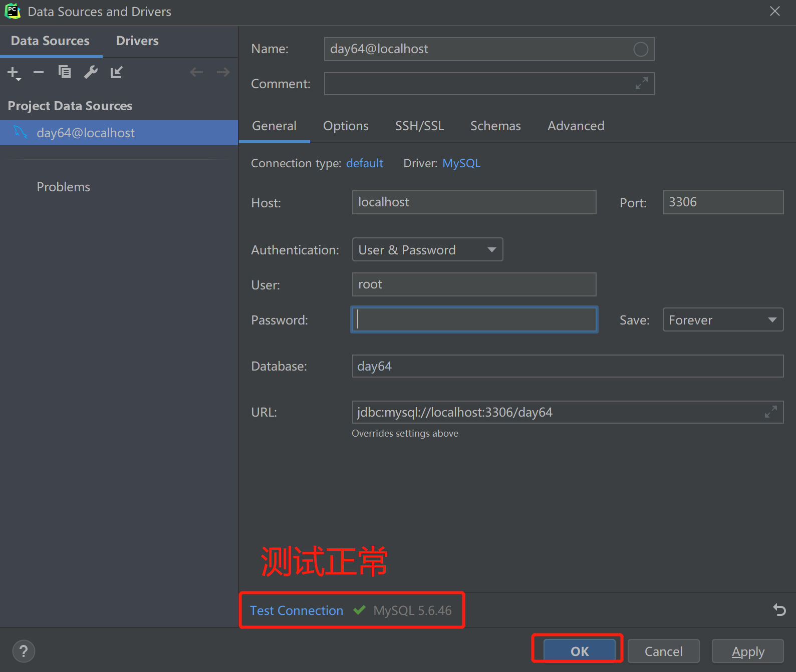Open driver settings via wrench icon
Image resolution: width=796 pixels, height=672 pixels.
(x=91, y=73)
